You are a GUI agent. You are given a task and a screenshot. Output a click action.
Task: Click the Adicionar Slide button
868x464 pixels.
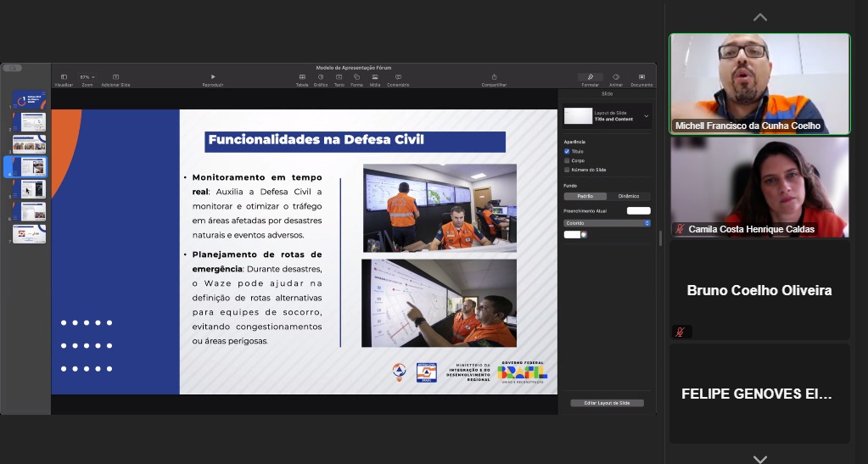[115, 81]
